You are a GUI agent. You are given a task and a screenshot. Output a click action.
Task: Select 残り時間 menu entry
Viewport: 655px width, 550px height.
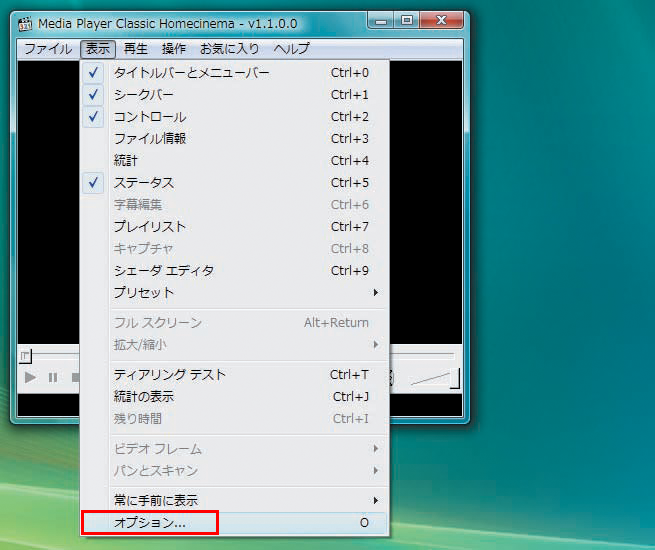(234, 418)
